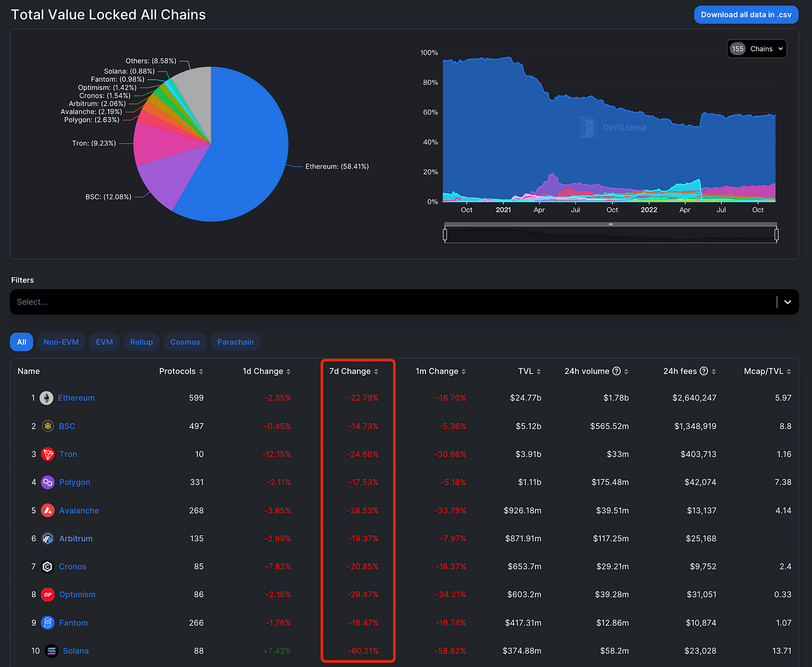Click the Cronos chain logo icon
812x667 pixels.
point(47,567)
